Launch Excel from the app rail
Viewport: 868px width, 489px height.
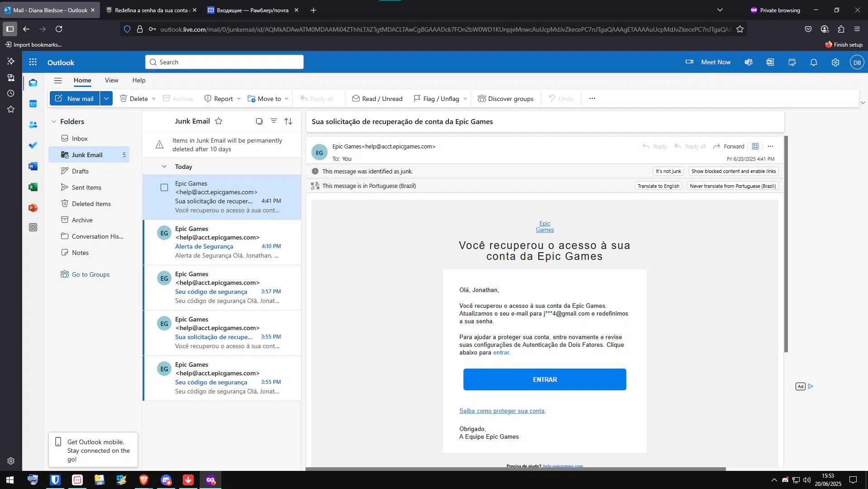pyautogui.click(x=33, y=187)
